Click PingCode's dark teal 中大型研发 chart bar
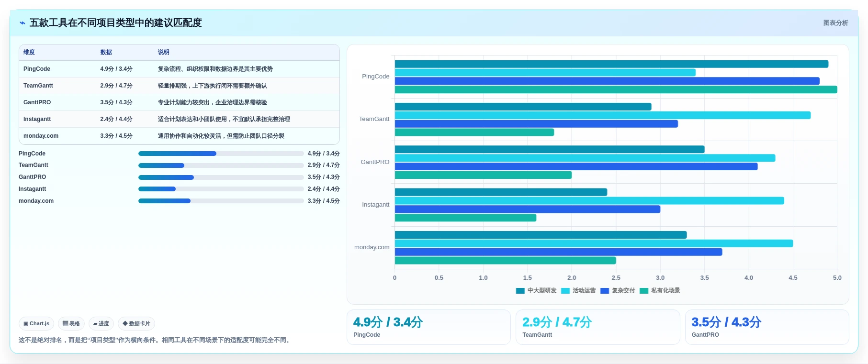The width and height of the screenshot is (868, 364). (x=611, y=64)
